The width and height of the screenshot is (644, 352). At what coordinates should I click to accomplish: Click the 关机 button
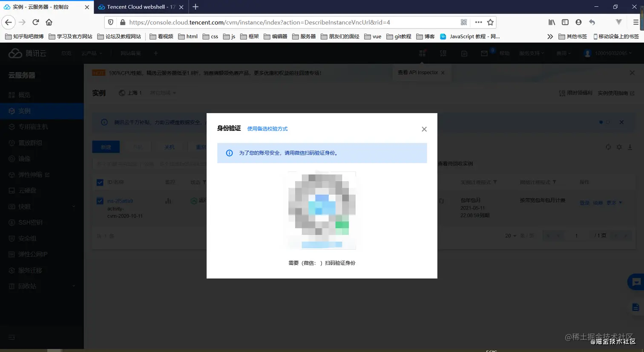click(170, 147)
